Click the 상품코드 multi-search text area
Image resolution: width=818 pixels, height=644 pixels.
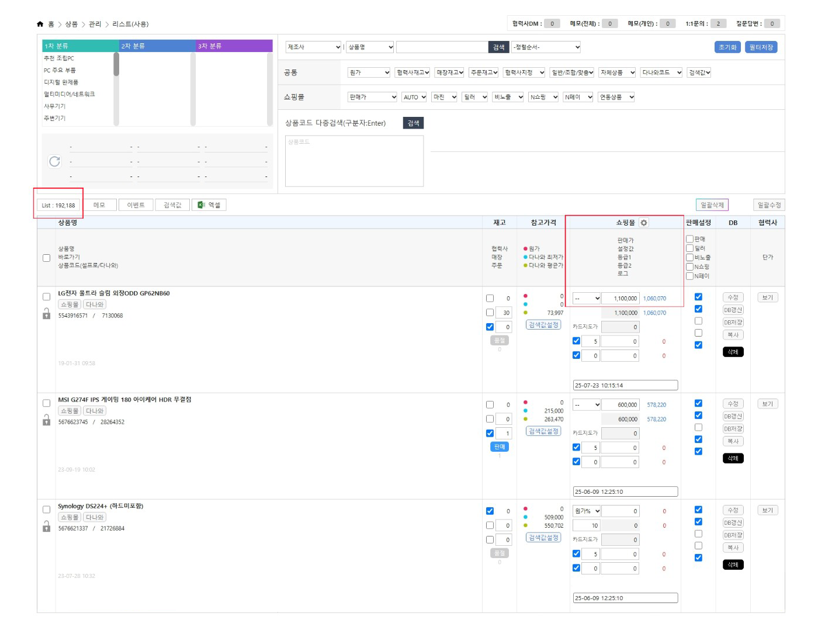[354, 161]
